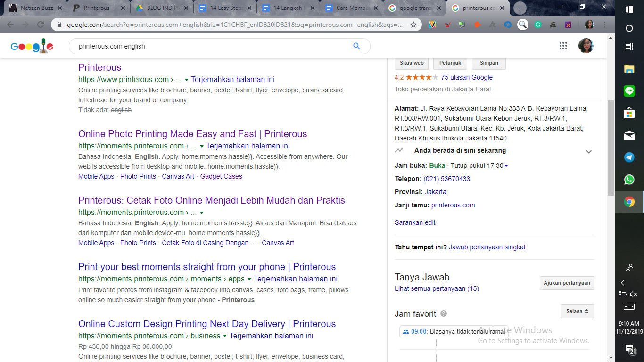Click the Ajukan pertanyaan button

pyautogui.click(x=567, y=283)
